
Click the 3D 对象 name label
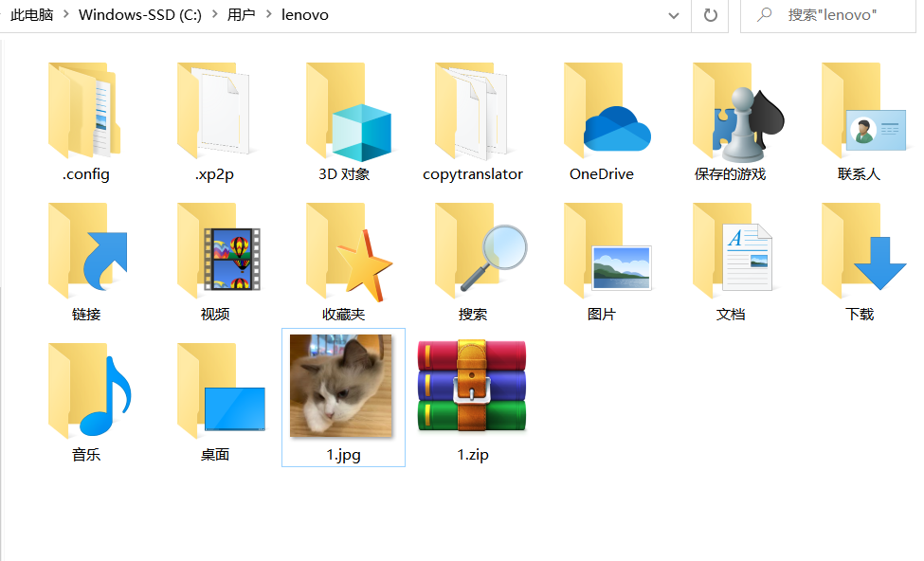(344, 173)
